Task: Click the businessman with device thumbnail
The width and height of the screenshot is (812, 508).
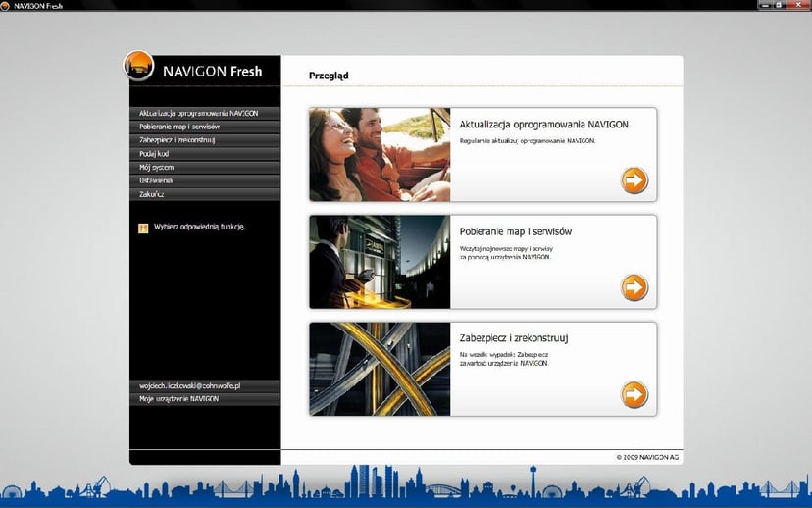Action: click(x=380, y=262)
